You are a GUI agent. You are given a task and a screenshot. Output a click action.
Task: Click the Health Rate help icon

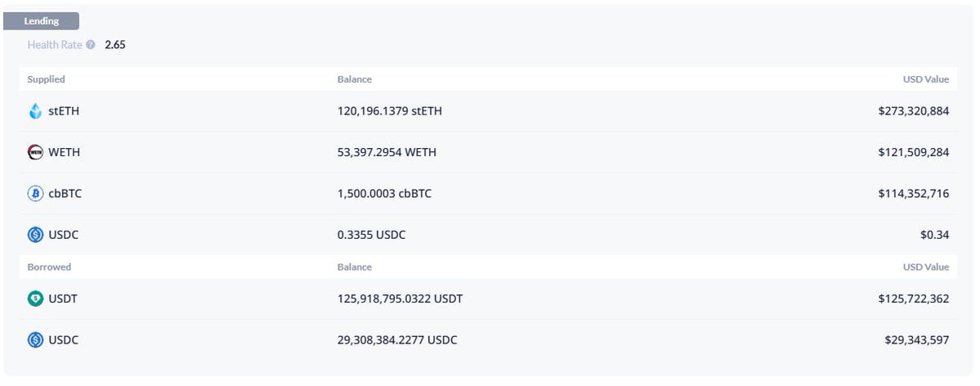click(x=91, y=45)
